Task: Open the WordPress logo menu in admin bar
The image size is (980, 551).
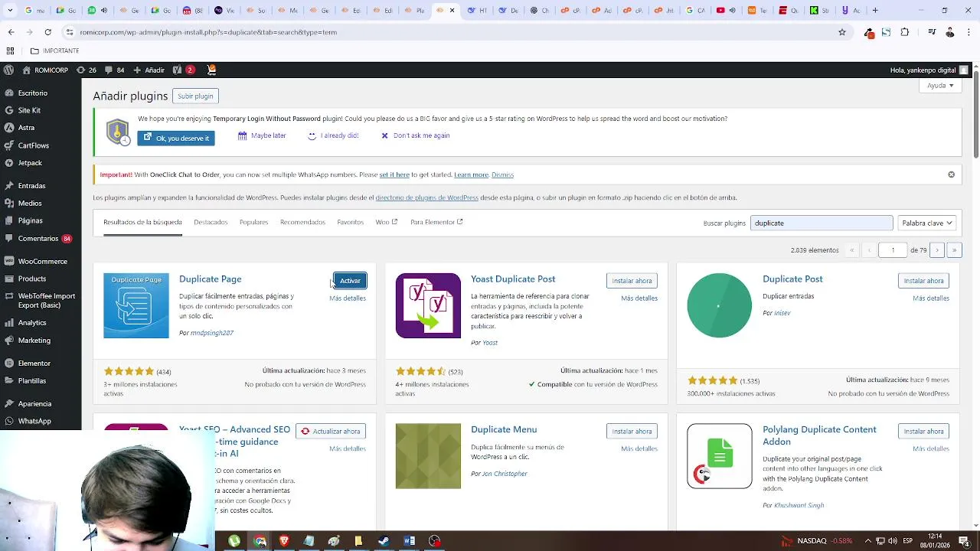Action: (8, 70)
